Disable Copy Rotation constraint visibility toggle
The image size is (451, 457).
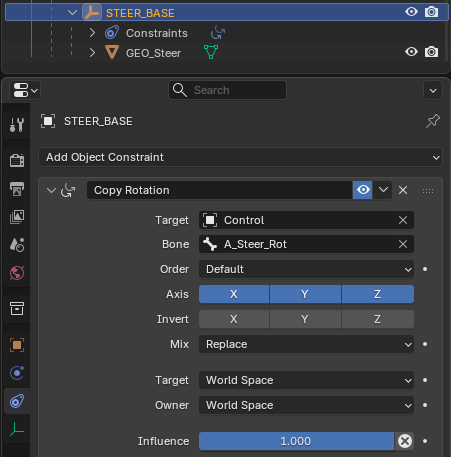point(363,190)
